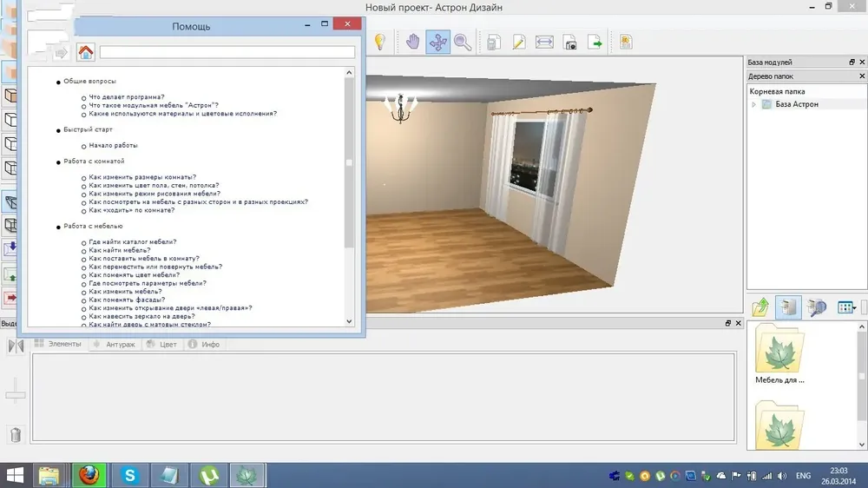Click the home icon in Помощь window
868x488 pixels.
click(x=86, y=52)
